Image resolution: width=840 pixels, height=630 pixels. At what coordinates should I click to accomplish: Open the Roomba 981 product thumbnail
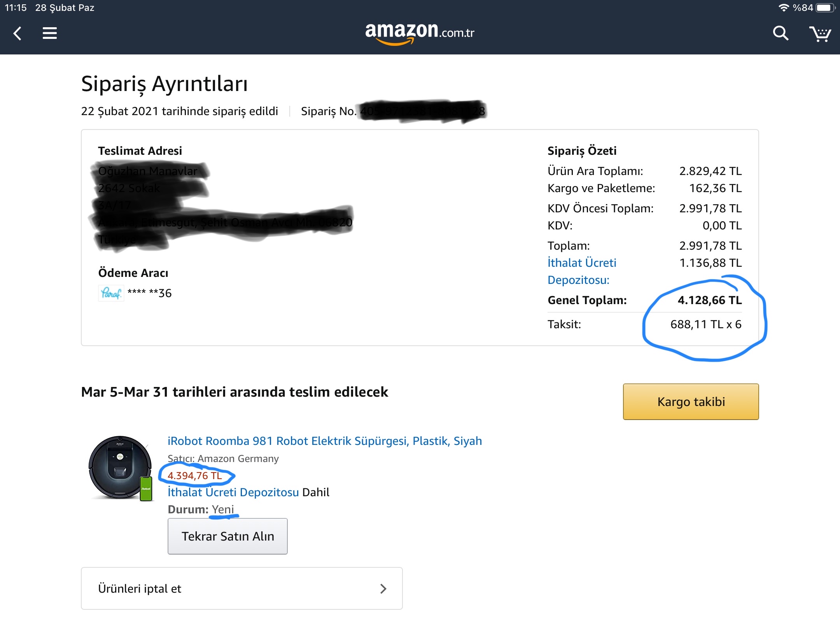(x=121, y=468)
